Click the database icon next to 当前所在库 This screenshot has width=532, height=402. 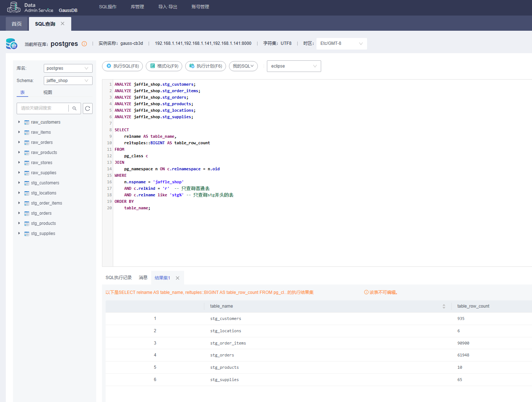tap(12, 44)
